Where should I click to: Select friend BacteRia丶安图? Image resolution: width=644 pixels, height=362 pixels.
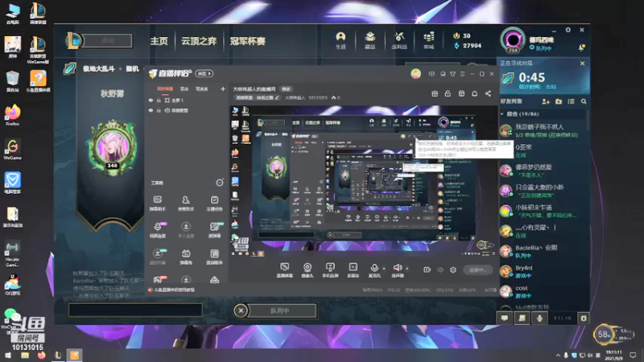(x=543, y=251)
